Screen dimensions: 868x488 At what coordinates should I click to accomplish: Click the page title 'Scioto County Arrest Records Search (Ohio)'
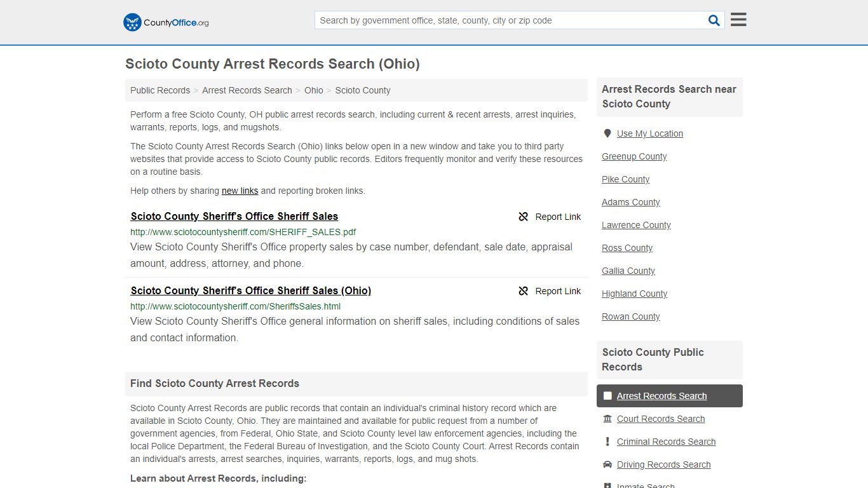[x=273, y=64]
